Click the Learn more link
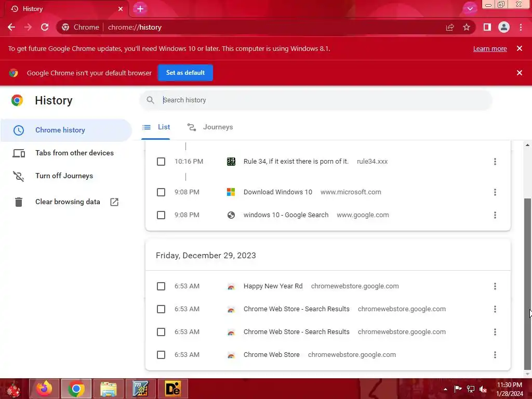 pyautogui.click(x=490, y=48)
